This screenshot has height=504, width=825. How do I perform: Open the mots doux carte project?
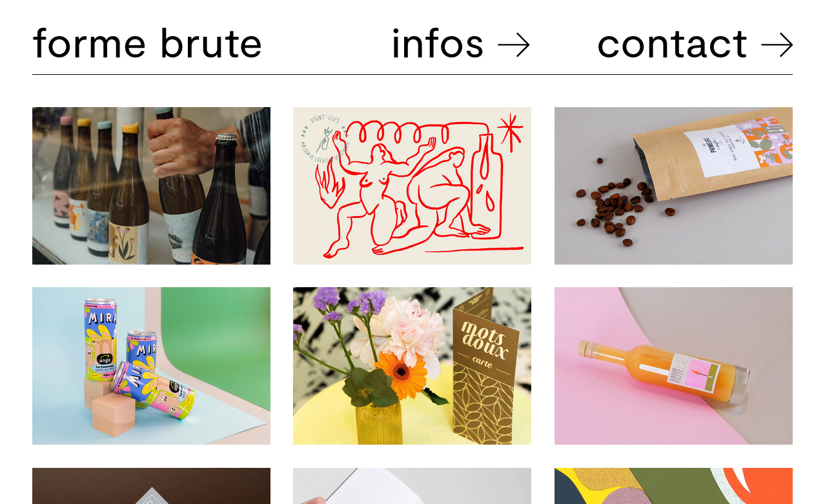[412, 366]
